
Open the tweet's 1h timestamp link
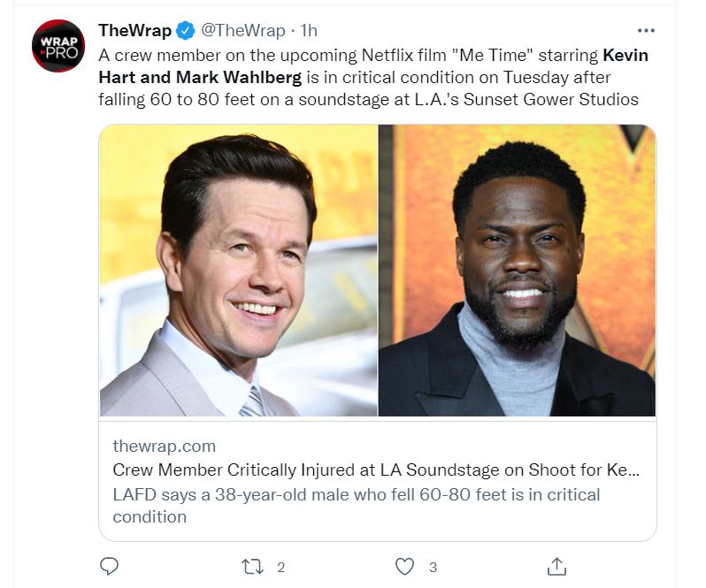coord(309,31)
